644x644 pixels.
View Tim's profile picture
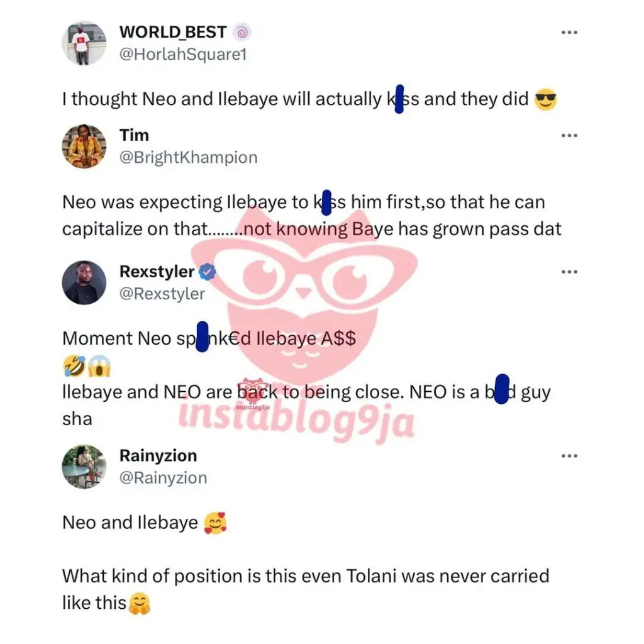pos(84,147)
